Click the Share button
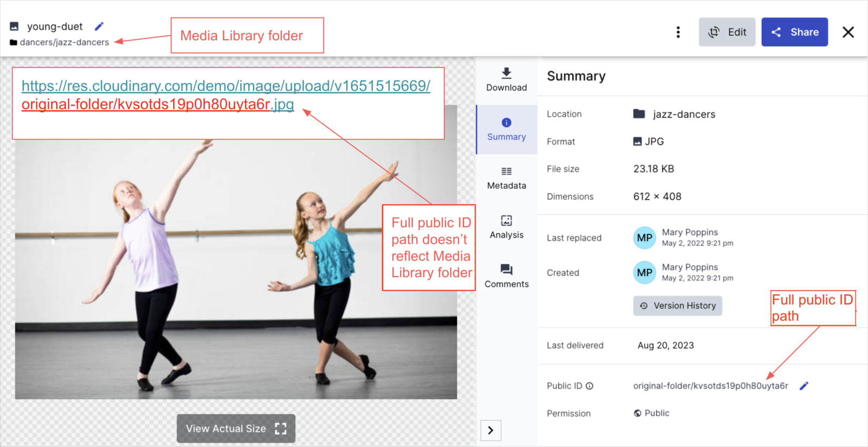The width and height of the screenshot is (868, 447). click(x=794, y=32)
